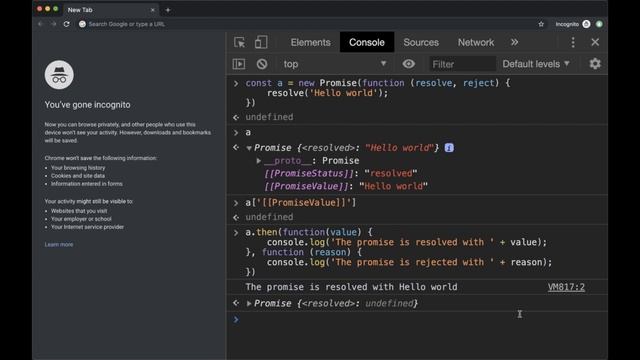Image resolution: width=640 pixels, height=360 pixels.
Task: Click the incognito spy logo
Action: pos(59,75)
